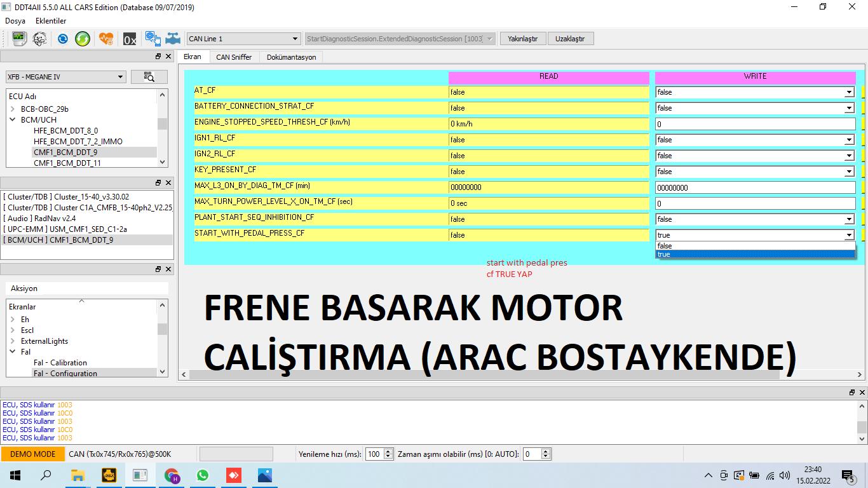Click the orange heart monitor icon

coord(106,39)
